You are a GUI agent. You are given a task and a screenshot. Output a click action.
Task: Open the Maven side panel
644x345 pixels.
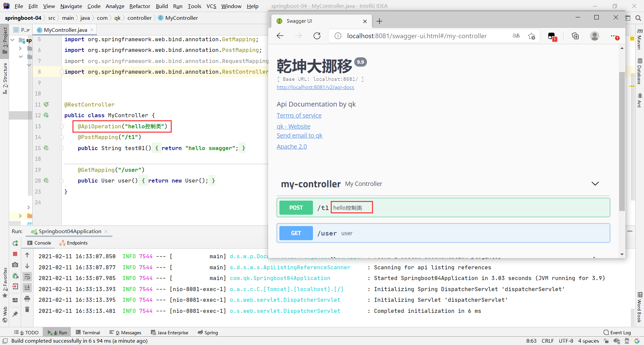click(x=639, y=39)
